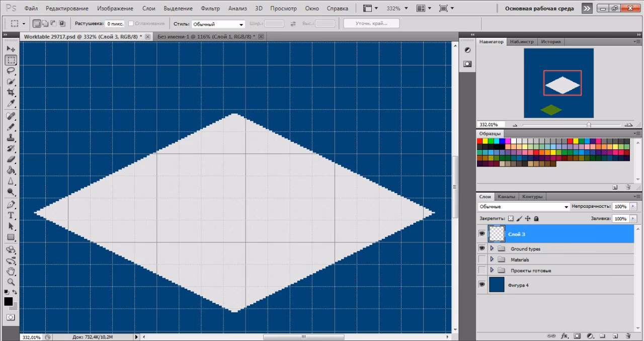Expand the Проекты готовые group
Screen dimensions: 644x341
pyautogui.click(x=492, y=270)
